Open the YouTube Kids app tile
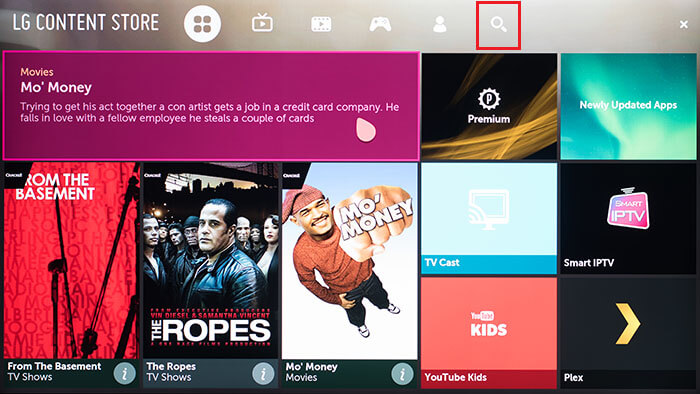 pyautogui.click(x=489, y=333)
